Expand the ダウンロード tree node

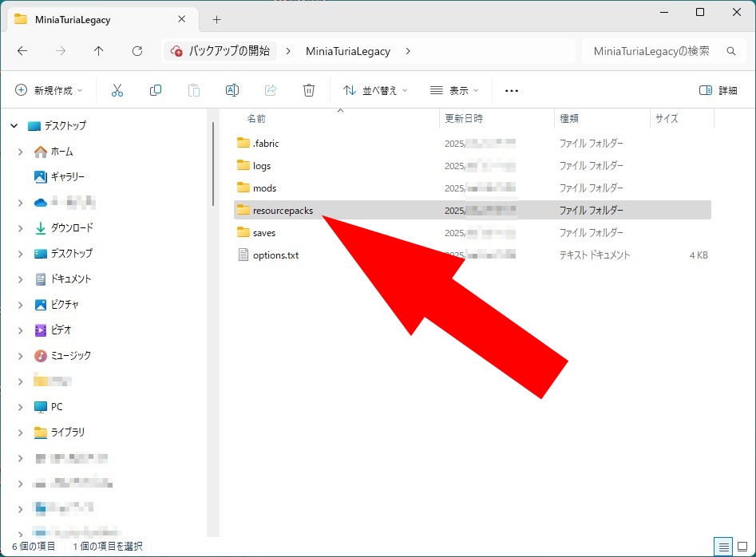[20, 228]
